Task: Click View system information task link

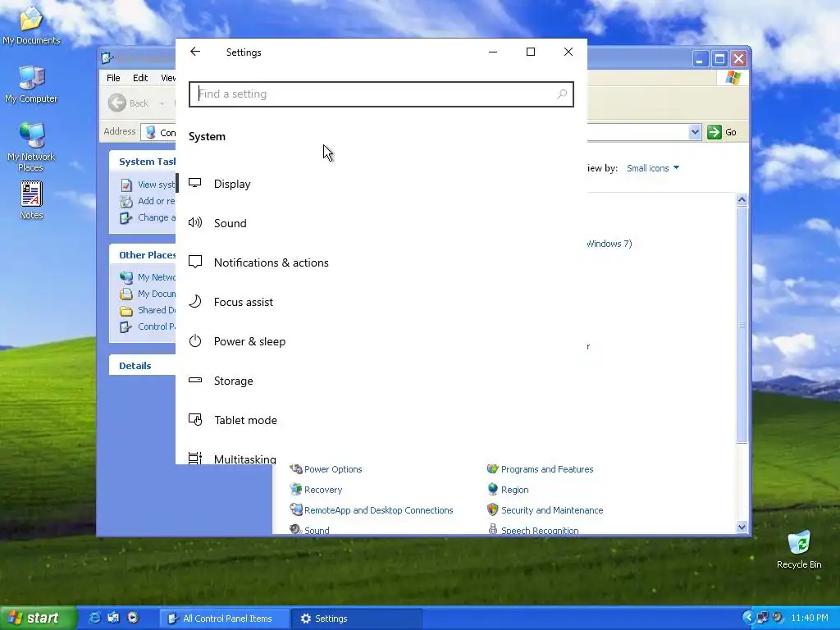Action: [x=148, y=185]
